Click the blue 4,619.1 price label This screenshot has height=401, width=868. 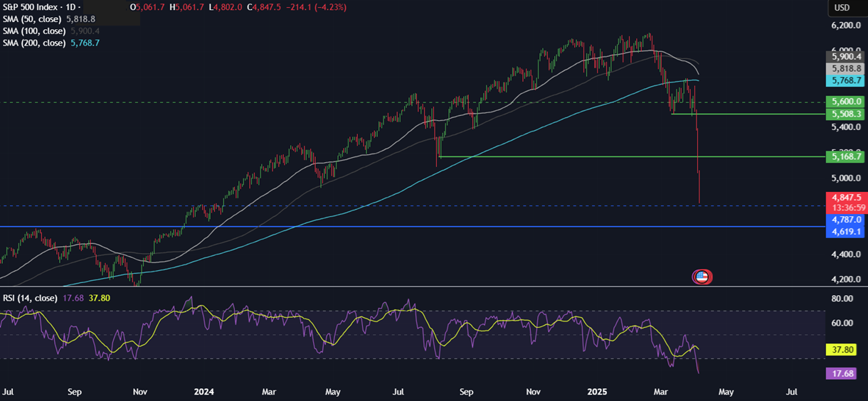tap(845, 232)
